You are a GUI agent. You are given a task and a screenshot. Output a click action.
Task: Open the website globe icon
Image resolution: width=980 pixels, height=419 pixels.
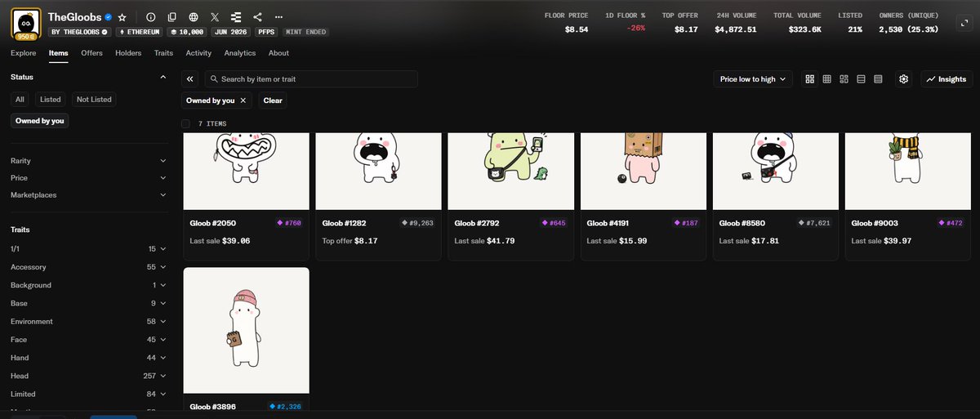click(193, 16)
